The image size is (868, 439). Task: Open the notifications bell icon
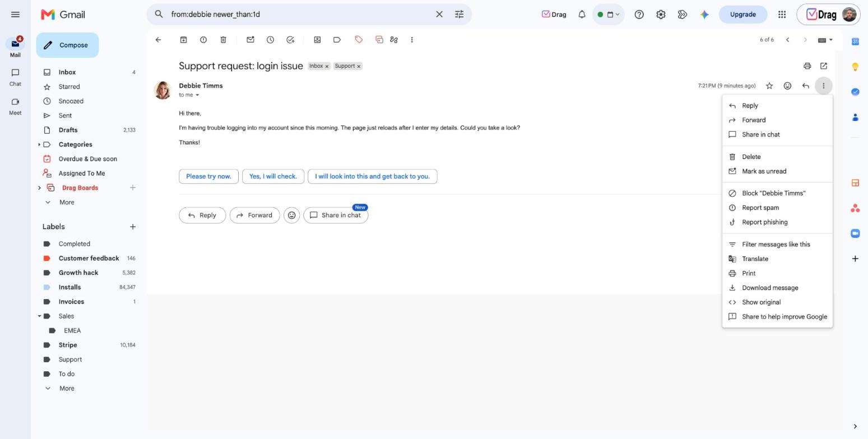tap(582, 15)
